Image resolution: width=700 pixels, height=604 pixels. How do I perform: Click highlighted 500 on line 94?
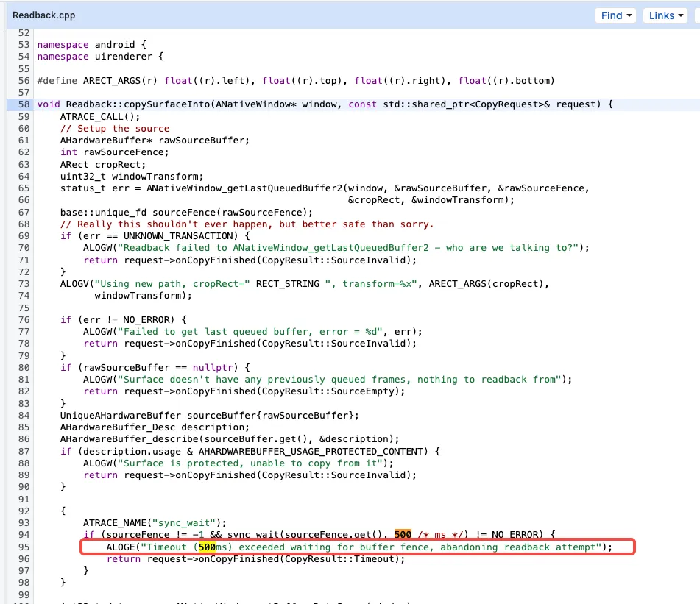[x=403, y=534]
